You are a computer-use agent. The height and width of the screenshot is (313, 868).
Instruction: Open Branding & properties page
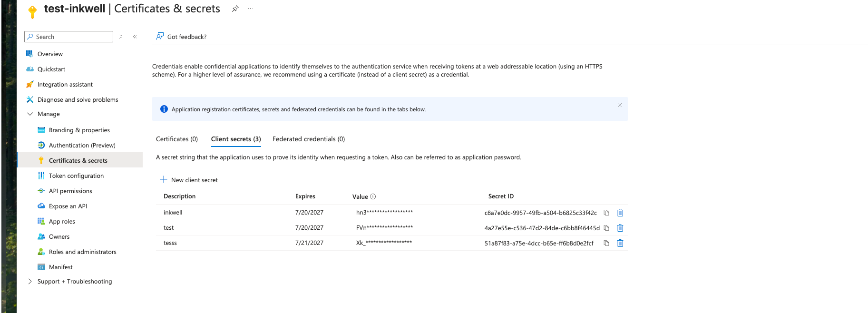tap(79, 130)
